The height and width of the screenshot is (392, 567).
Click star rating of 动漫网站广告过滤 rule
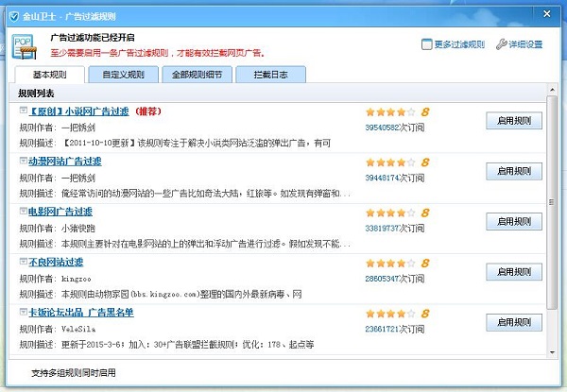coord(390,162)
